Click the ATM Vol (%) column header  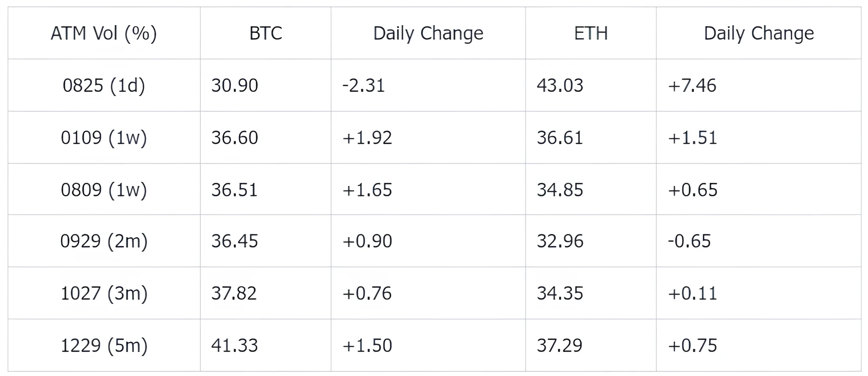pyautogui.click(x=104, y=33)
